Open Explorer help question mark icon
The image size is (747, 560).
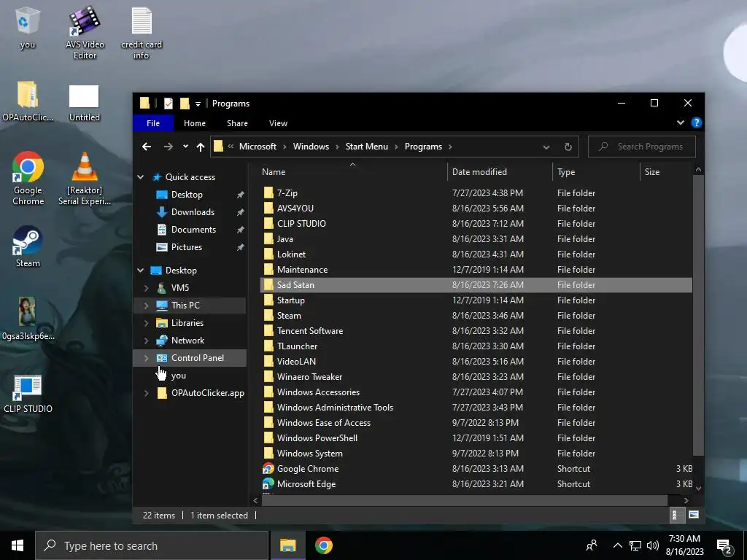[696, 122]
